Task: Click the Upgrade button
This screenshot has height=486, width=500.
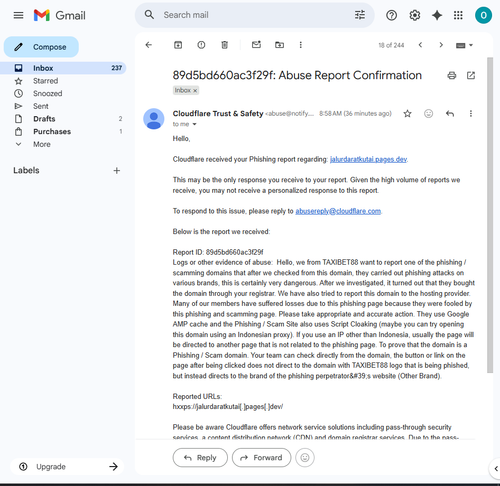Action: click(x=67, y=466)
